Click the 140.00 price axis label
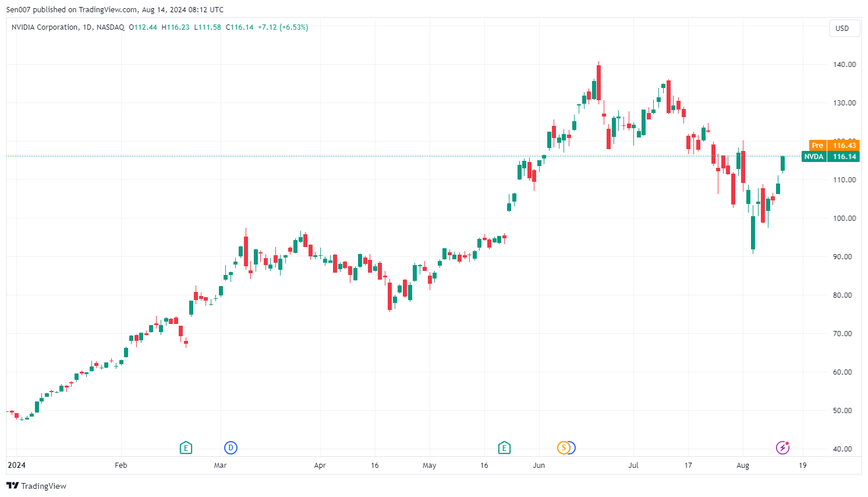This screenshot has width=868, height=497. point(844,64)
